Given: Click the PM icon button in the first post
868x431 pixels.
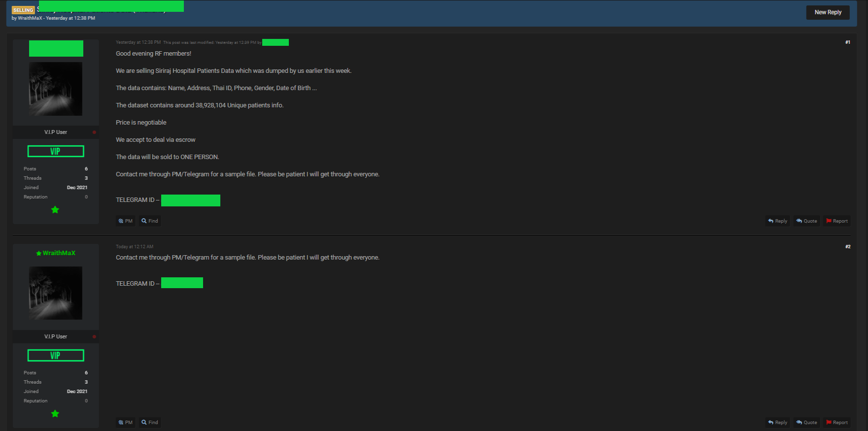Looking at the screenshot, I should [126, 221].
